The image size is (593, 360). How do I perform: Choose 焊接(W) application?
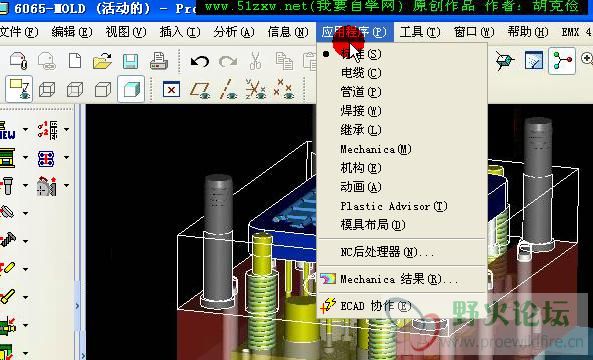[x=402, y=111]
